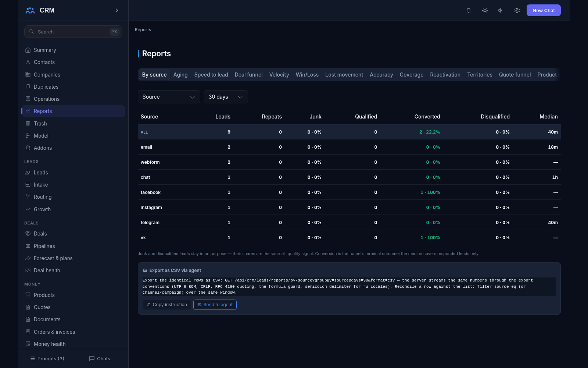Open Summary home icon in sidebar

click(x=28, y=50)
